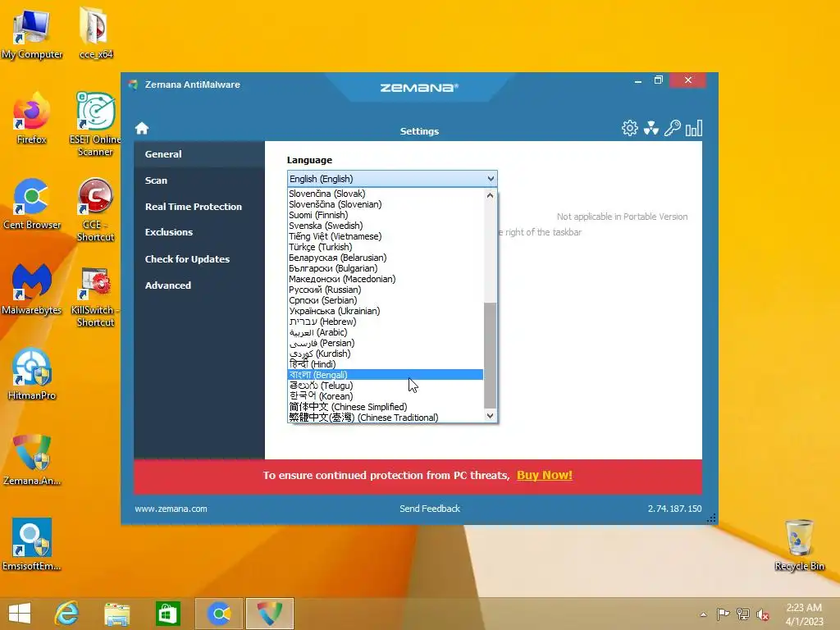Viewport: 840px width, 630px height.
Task: Choose Suomi (Finnish) language
Action: [x=386, y=215]
